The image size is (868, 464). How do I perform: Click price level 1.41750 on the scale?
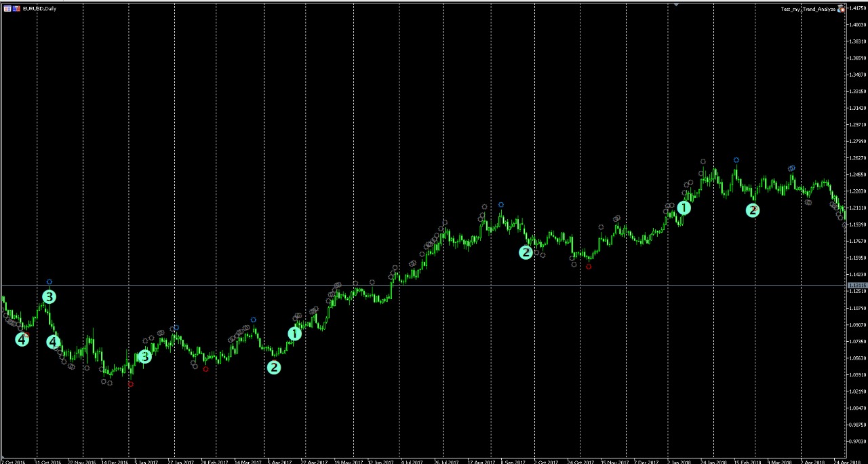[857, 8]
